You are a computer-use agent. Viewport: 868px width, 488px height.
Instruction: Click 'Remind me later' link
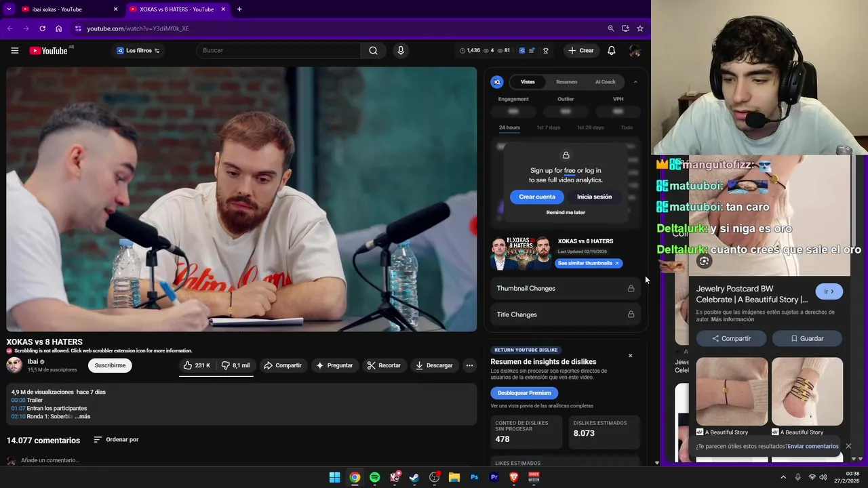(566, 212)
